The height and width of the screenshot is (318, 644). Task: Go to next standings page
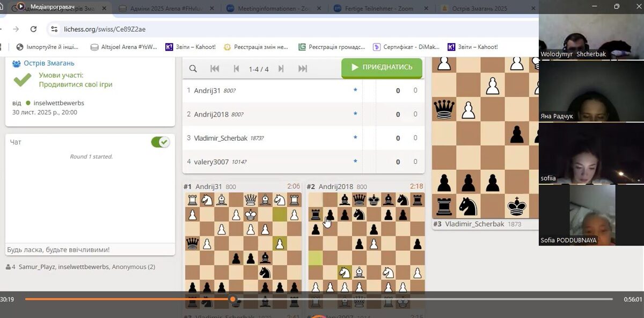[x=281, y=69]
